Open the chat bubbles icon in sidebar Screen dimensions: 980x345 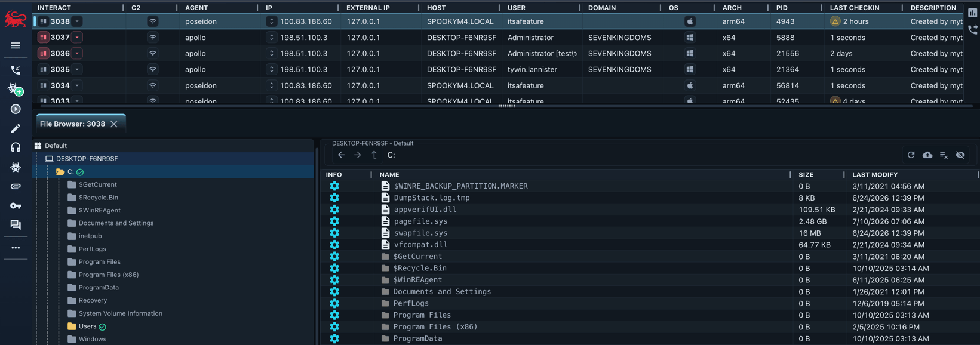point(16,225)
